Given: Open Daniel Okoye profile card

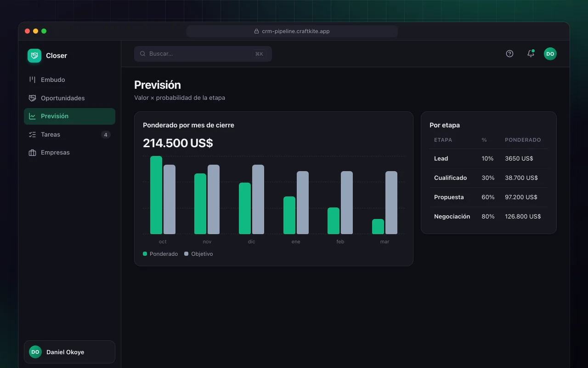Looking at the screenshot, I should (x=69, y=352).
